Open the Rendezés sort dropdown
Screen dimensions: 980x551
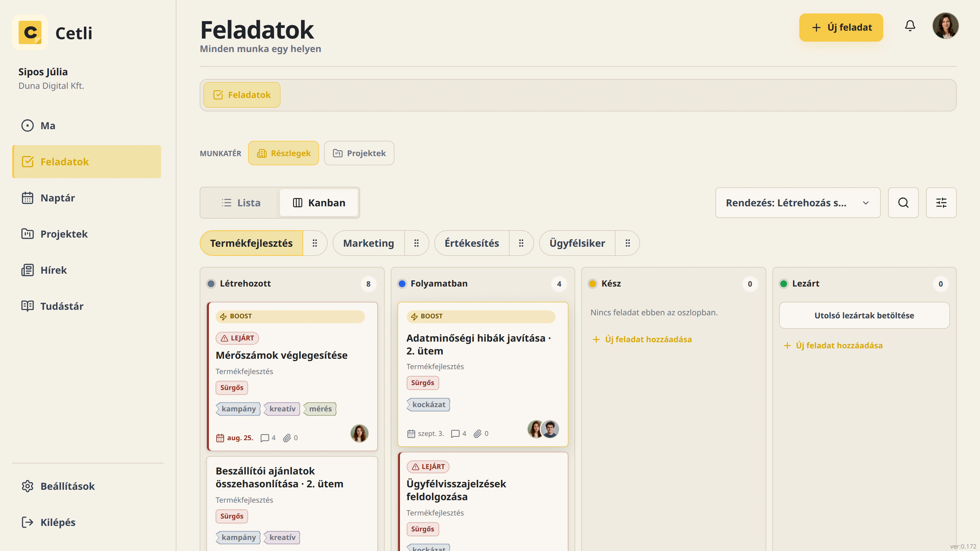798,203
